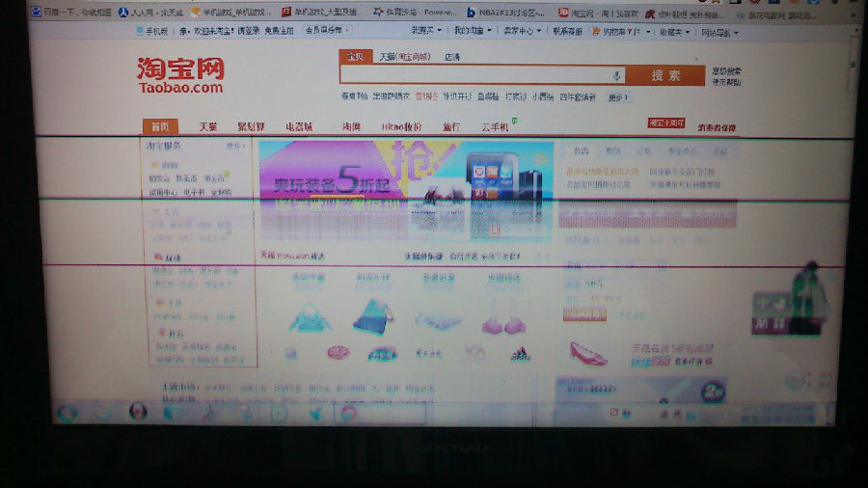Click the Taobao.com logo
The height and width of the screenshot is (488, 868).
coord(181,75)
